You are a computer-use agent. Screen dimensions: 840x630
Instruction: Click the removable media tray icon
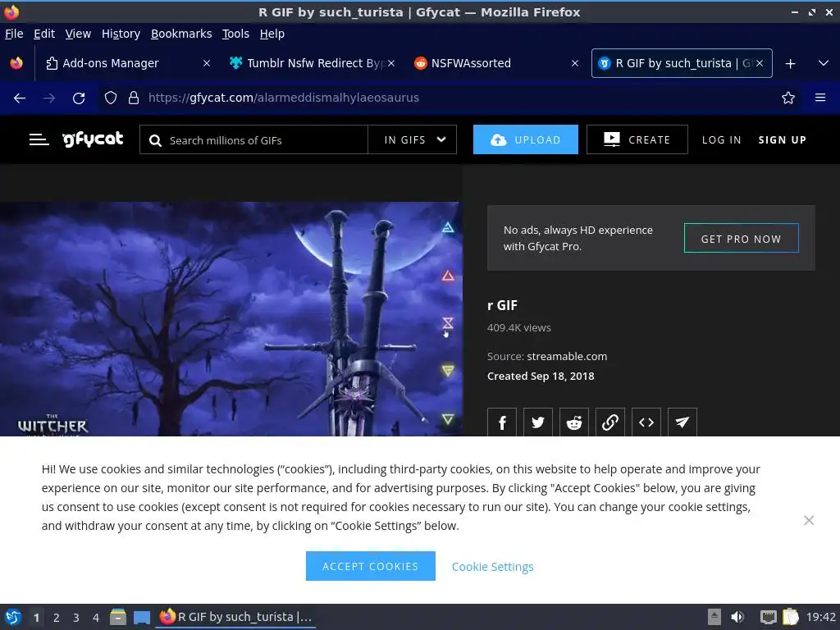coord(714,617)
